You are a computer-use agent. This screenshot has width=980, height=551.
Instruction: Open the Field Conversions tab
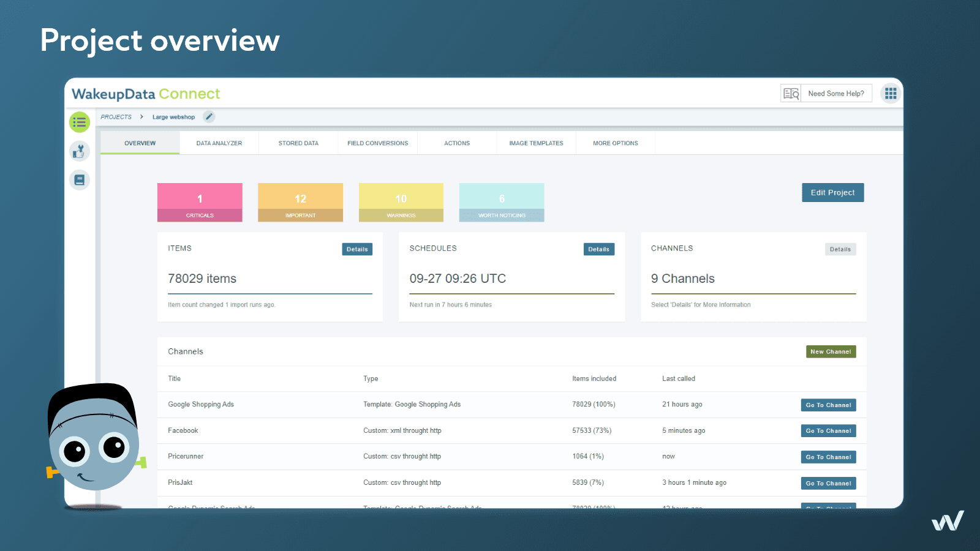coord(377,143)
